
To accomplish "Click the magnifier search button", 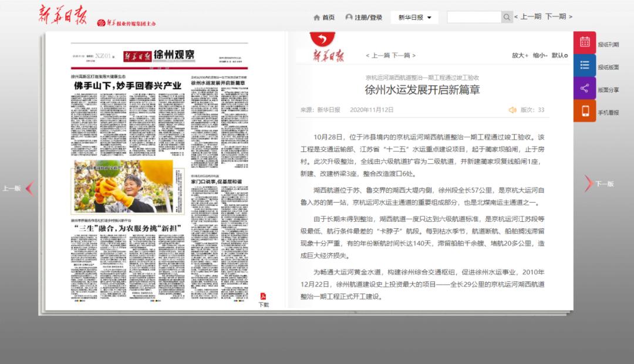I will pos(507,17).
